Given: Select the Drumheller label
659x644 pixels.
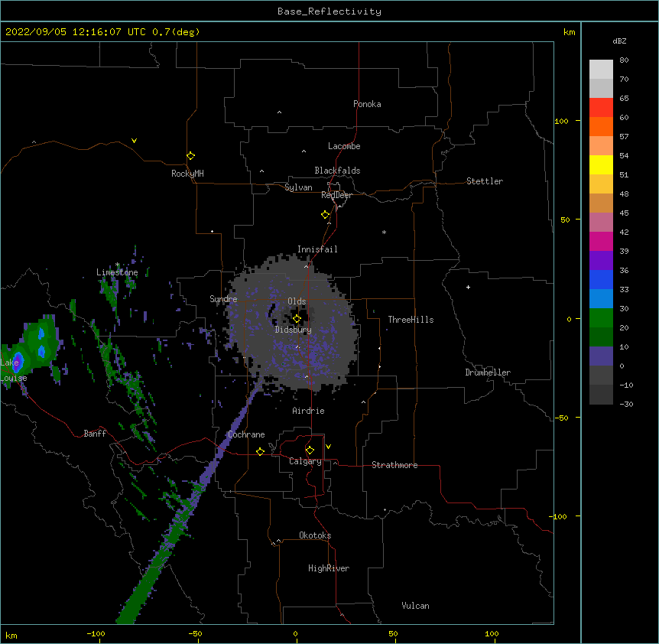Looking at the screenshot, I should point(488,372).
